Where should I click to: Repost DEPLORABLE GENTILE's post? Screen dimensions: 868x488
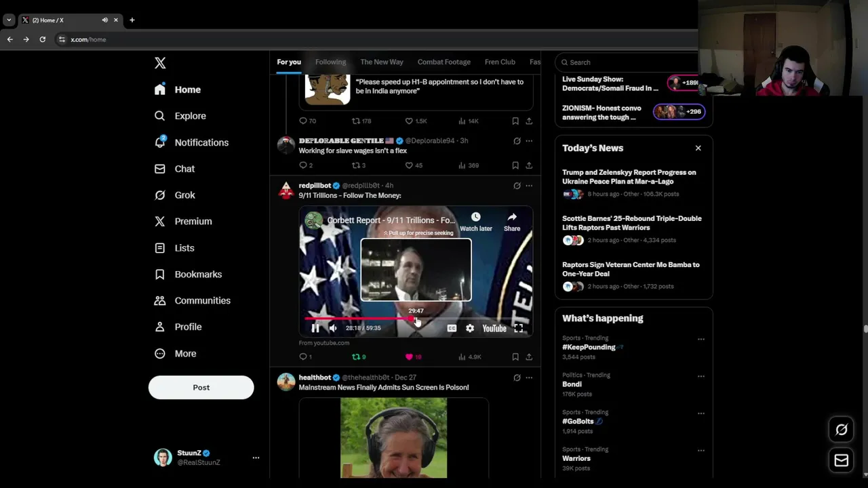(x=358, y=165)
